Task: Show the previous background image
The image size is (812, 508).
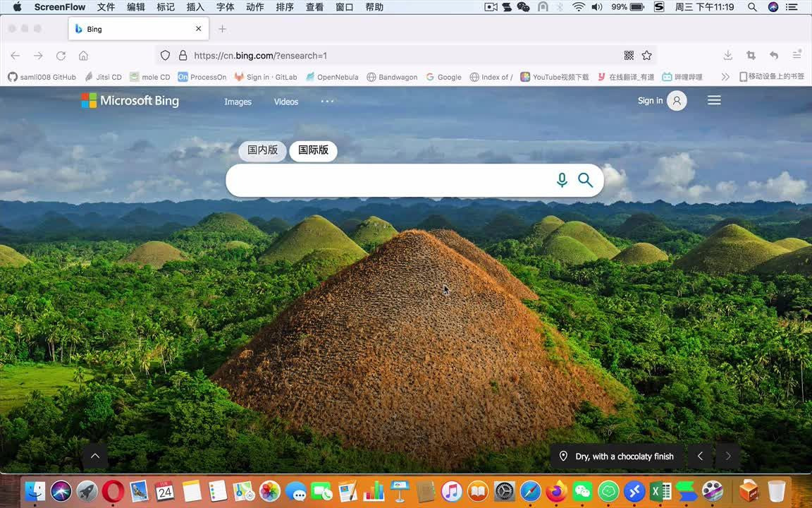Action: (700, 456)
